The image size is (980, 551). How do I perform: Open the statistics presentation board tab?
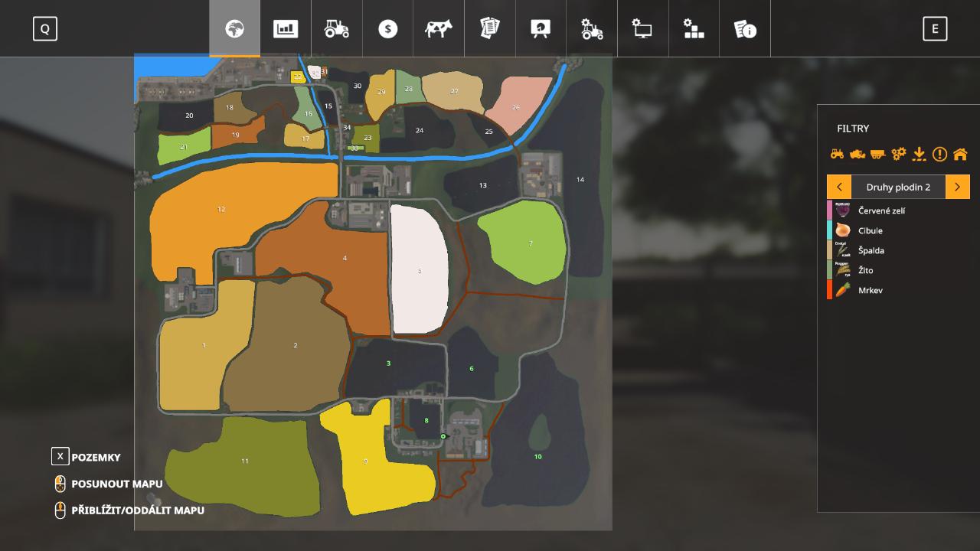[x=541, y=29]
